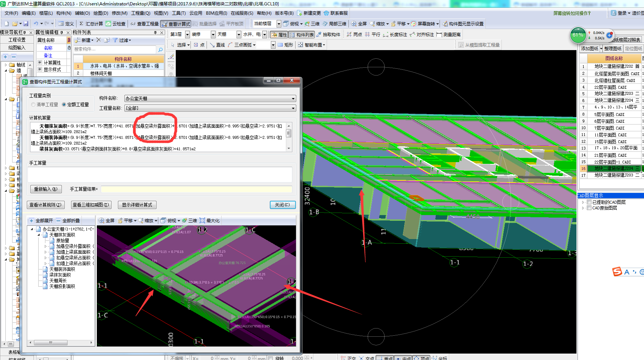
Task: Click the New file icon in the main toolbar
Action: coord(6,24)
